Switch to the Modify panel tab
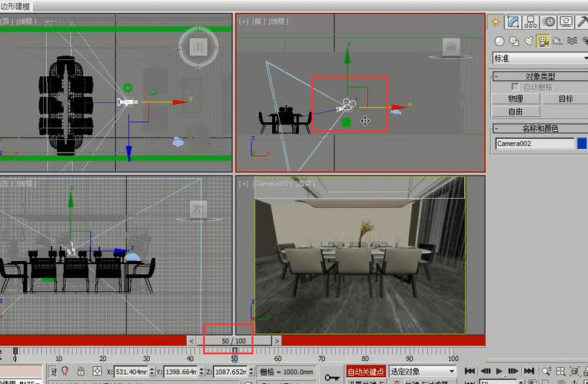Screen dimensions: 588x384 tap(513, 22)
